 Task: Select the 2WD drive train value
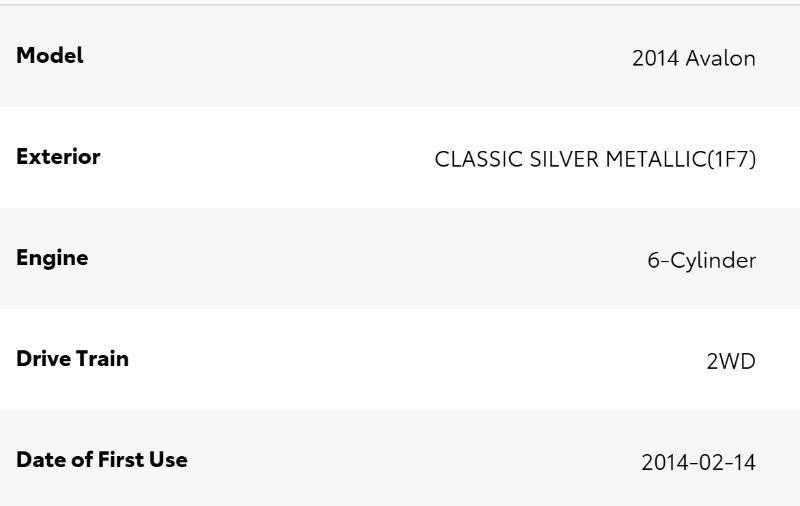pyautogui.click(x=731, y=361)
